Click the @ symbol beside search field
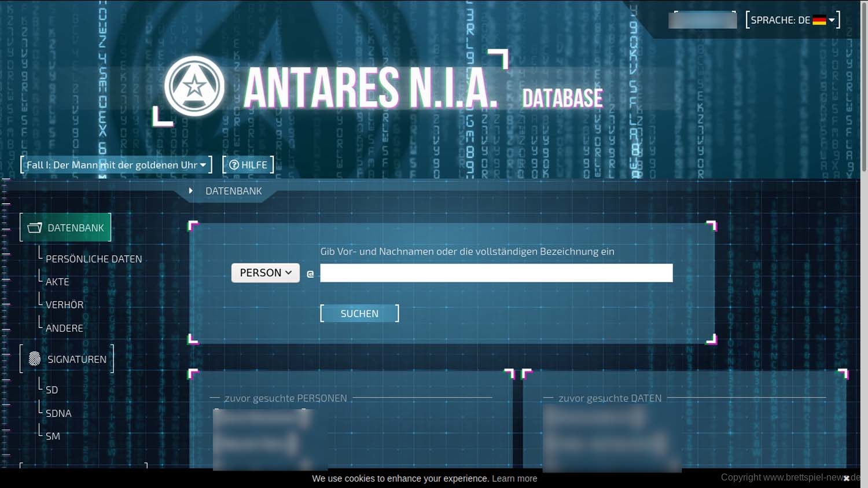 [310, 274]
